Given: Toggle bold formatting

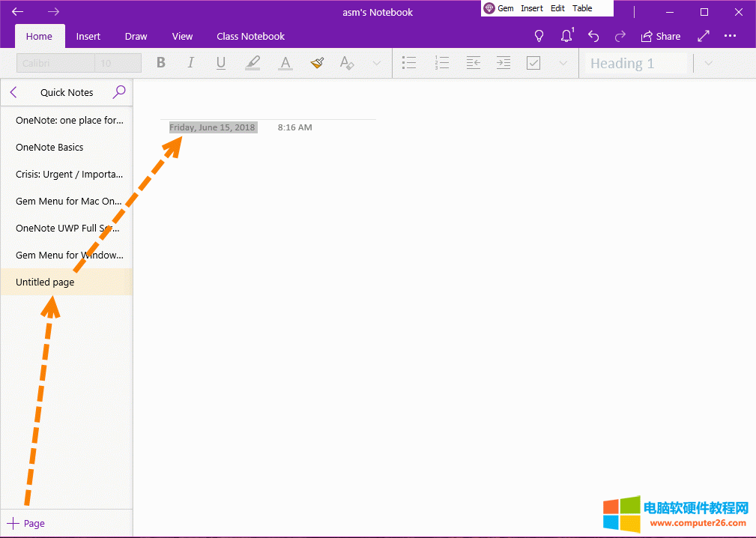Looking at the screenshot, I should coord(161,62).
